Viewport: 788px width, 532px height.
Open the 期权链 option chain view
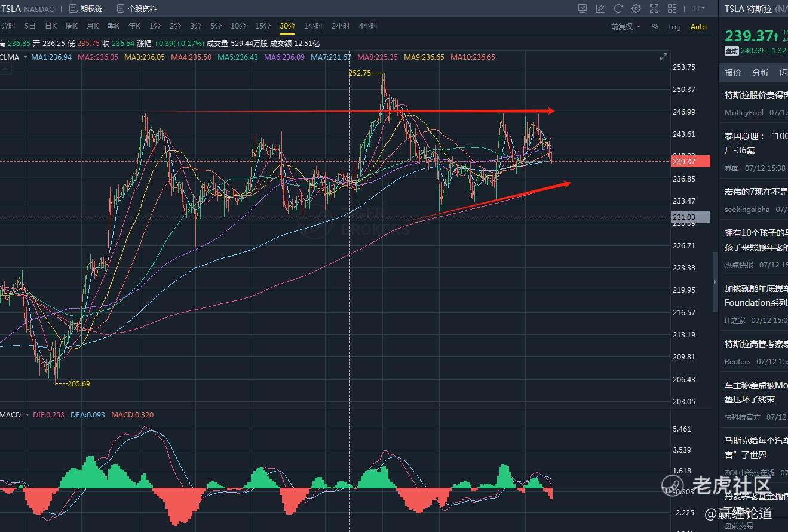(x=86, y=9)
